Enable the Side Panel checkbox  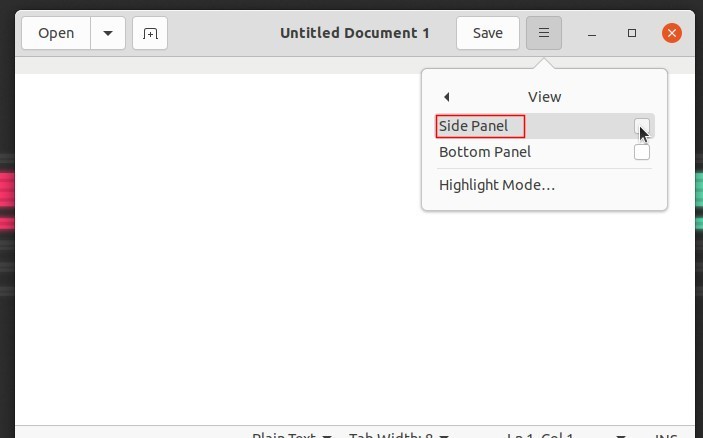641,126
